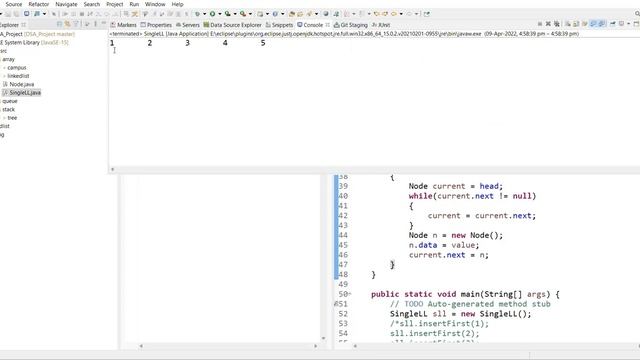Click the Pin Editor toolbar icon
This screenshot has height=360, width=640.
tap(427, 14)
